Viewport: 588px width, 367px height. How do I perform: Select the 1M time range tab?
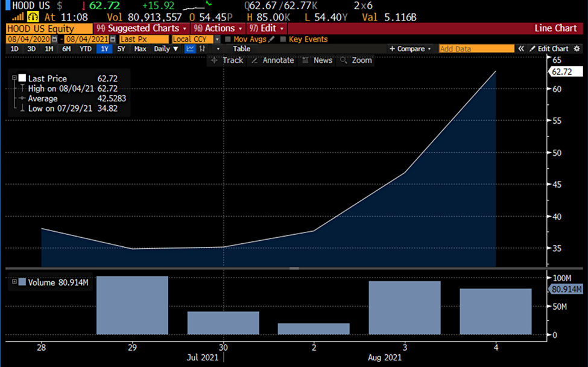pyautogui.click(x=49, y=49)
